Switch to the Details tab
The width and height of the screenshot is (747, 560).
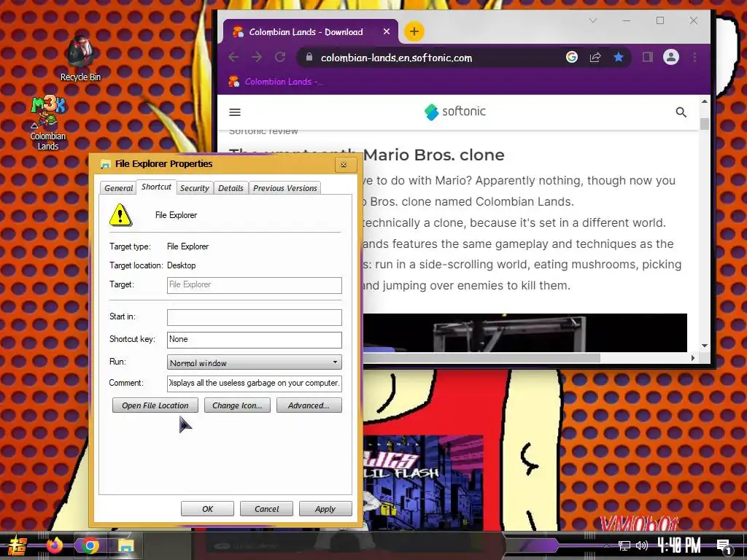pyautogui.click(x=231, y=188)
